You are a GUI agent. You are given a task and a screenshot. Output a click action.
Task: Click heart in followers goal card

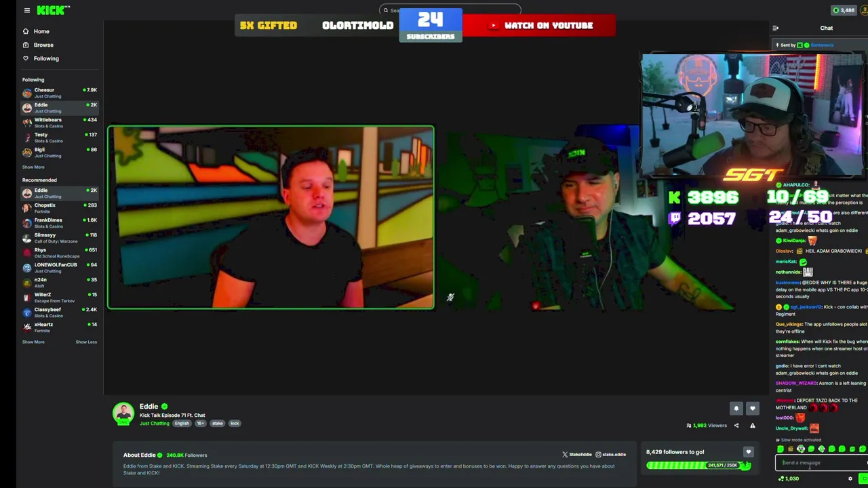point(748,452)
